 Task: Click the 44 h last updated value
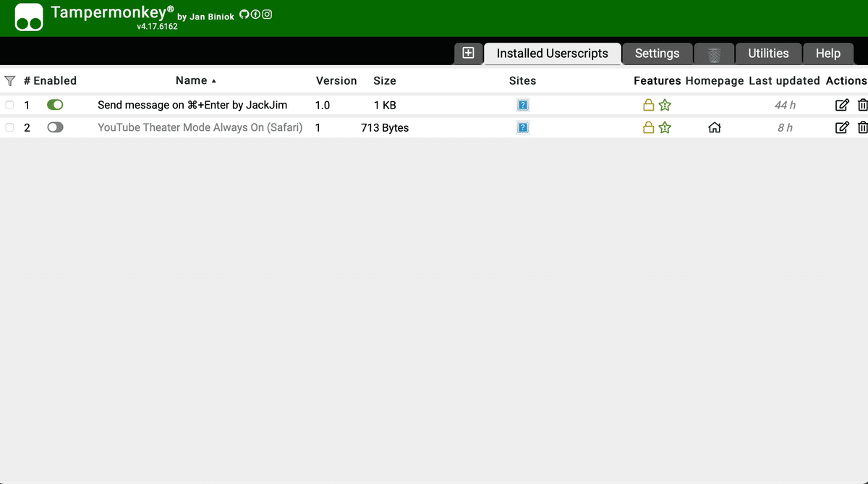785,105
